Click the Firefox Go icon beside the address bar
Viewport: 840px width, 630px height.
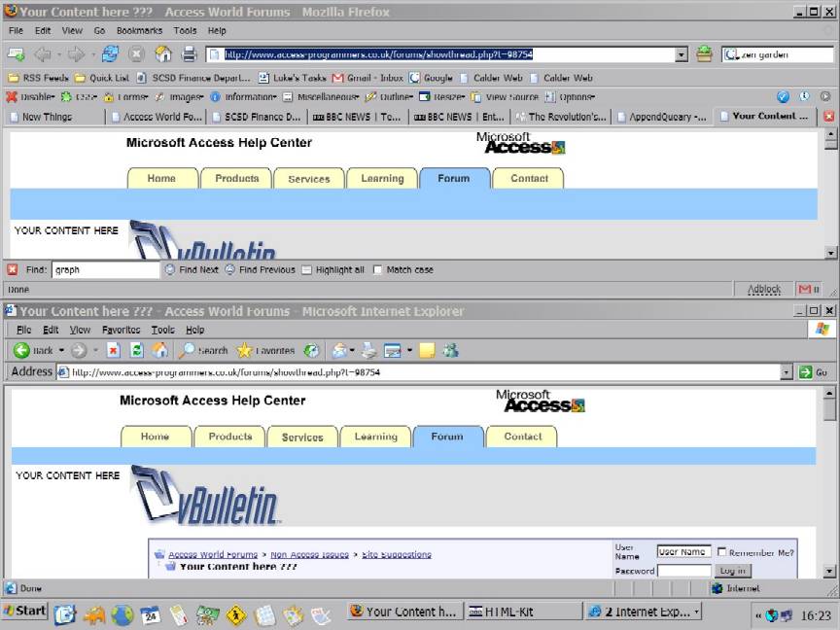(x=704, y=53)
